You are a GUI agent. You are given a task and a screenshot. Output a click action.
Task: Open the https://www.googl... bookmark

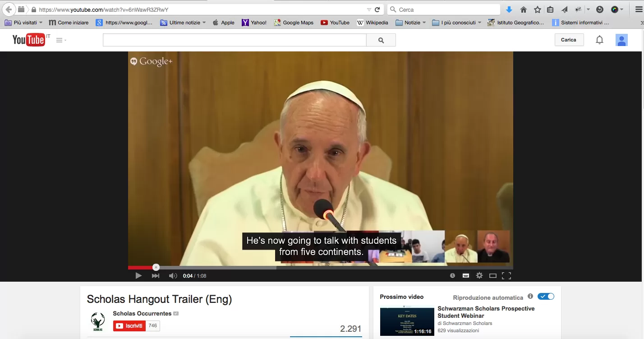(x=124, y=23)
